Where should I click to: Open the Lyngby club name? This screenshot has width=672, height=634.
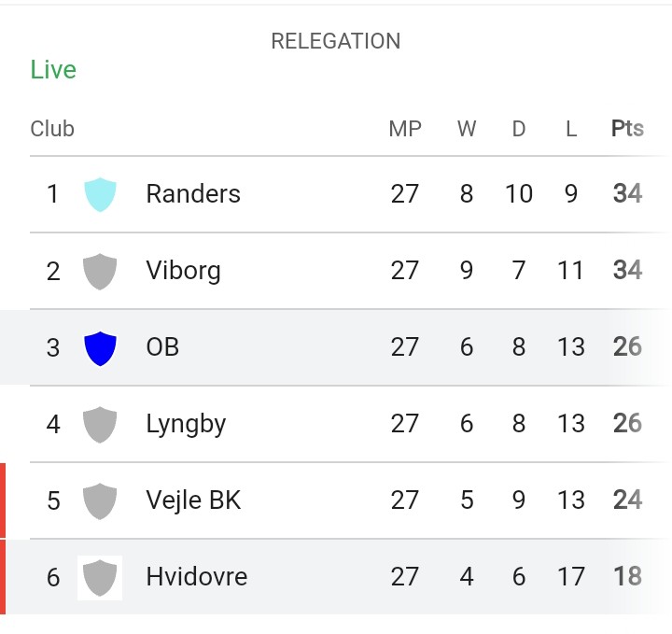186,425
